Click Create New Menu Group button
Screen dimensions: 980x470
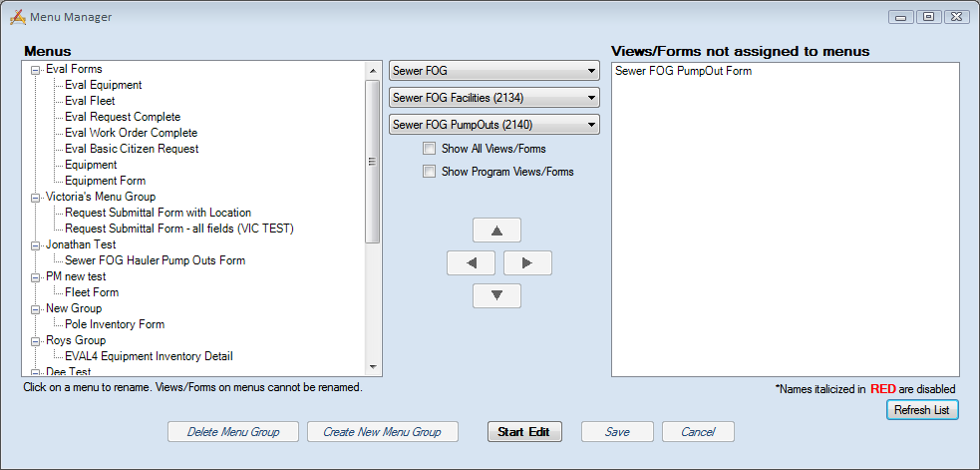(x=382, y=432)
